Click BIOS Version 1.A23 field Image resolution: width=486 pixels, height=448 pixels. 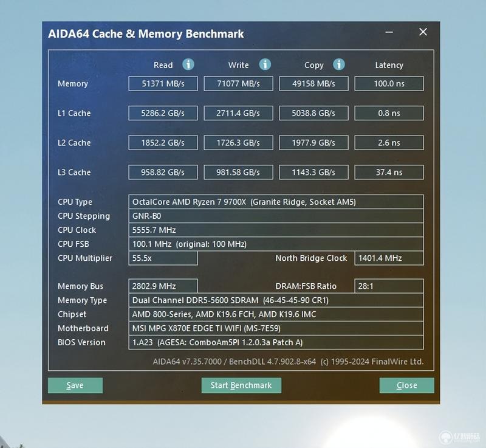point(276,342)
